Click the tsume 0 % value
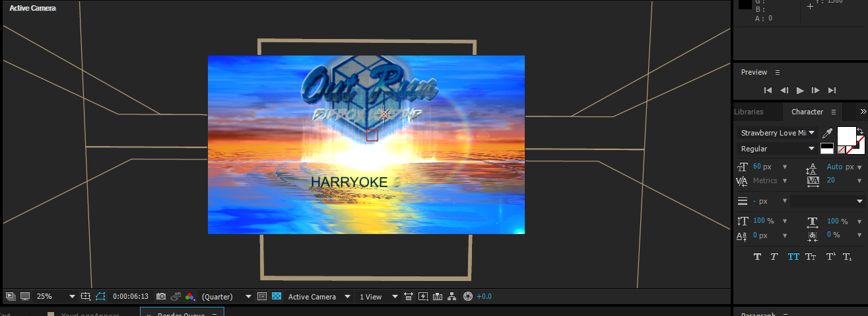 pyautogui.click(x=833, y=235)
